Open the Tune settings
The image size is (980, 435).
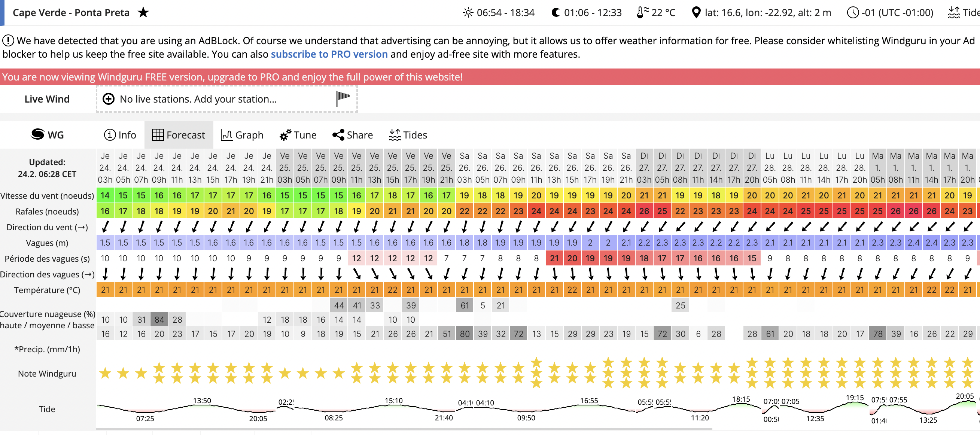298,135
